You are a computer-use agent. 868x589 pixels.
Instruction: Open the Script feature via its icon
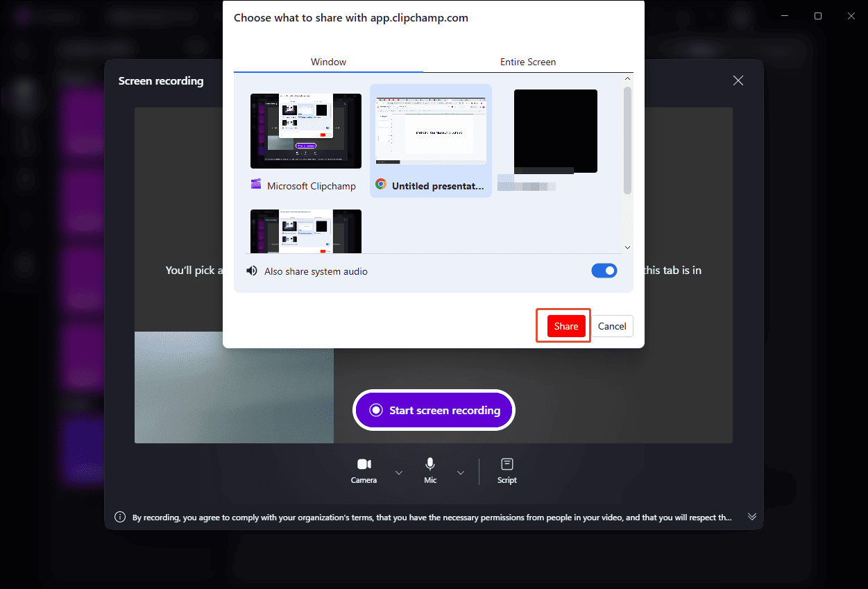(507, 463)
